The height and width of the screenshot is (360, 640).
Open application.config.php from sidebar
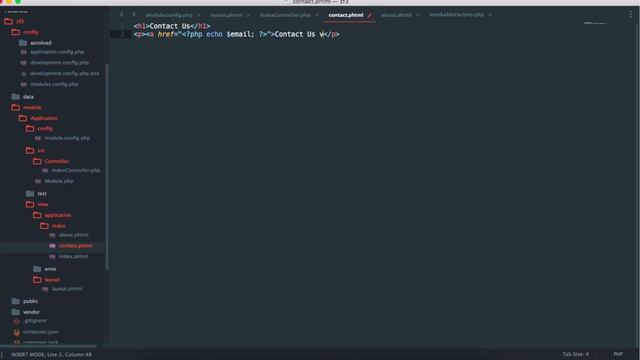click(x=57, y=52)
